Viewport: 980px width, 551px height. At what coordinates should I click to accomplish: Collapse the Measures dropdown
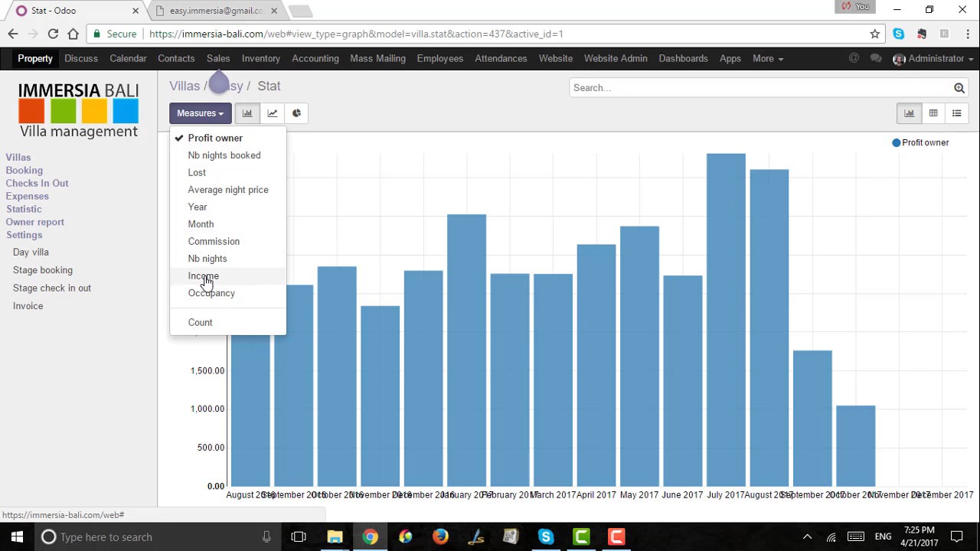click(200, 113)
